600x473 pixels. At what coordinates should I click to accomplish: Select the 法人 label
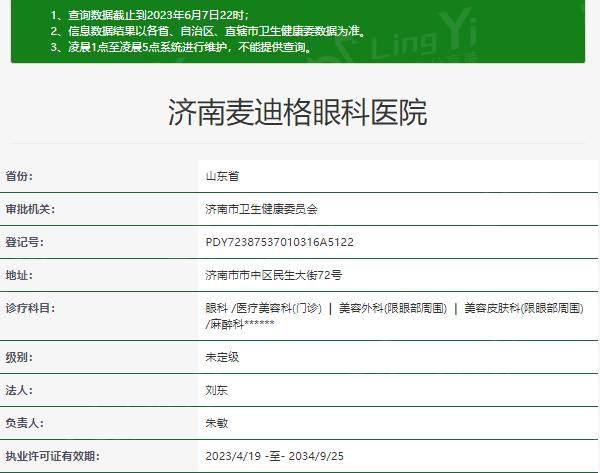click(x=19, y=390)
